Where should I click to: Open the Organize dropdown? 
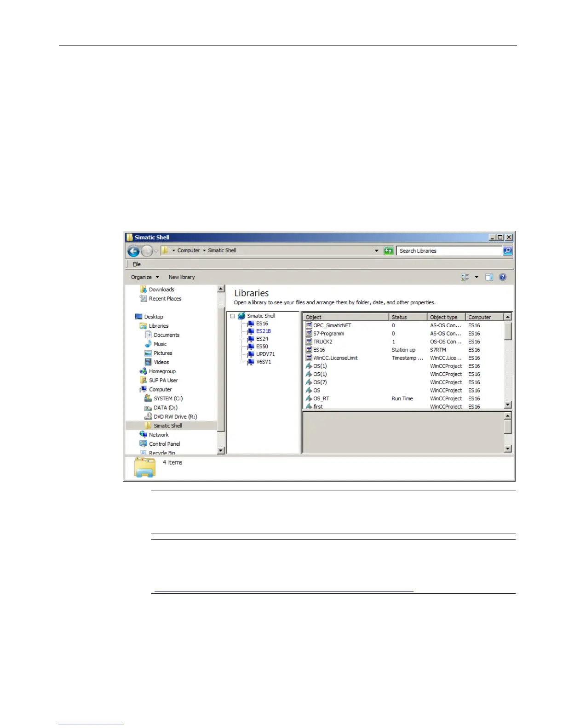(x=145, y=277)
